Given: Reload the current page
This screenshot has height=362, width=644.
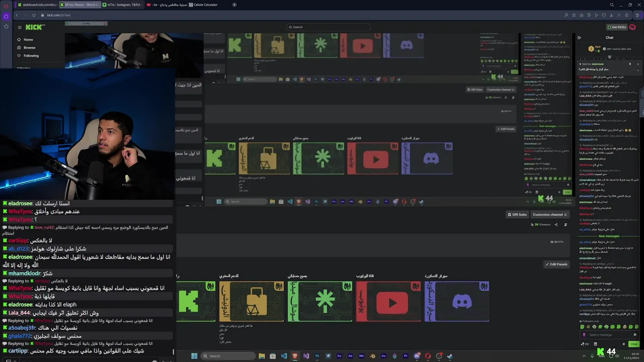Looking at the screenshot, I should click(34, 15).
